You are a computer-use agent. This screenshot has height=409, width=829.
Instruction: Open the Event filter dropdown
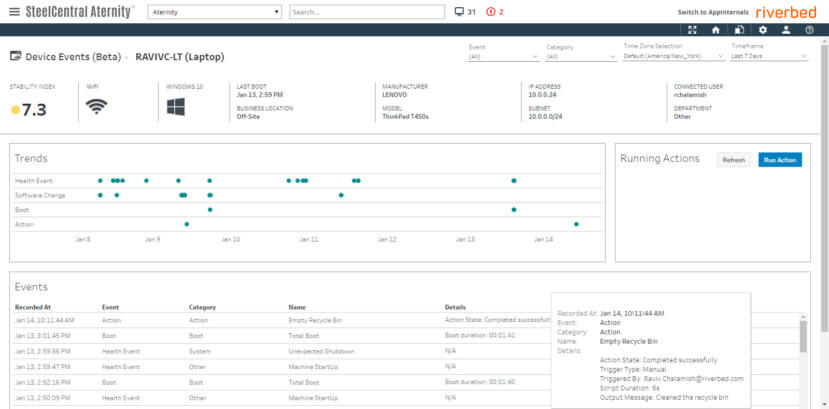click(503, 57)
